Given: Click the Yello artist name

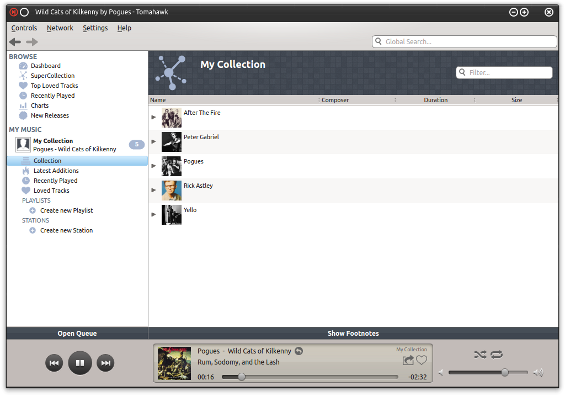Looking at the screenshot, I should click(x=190, y=210).
